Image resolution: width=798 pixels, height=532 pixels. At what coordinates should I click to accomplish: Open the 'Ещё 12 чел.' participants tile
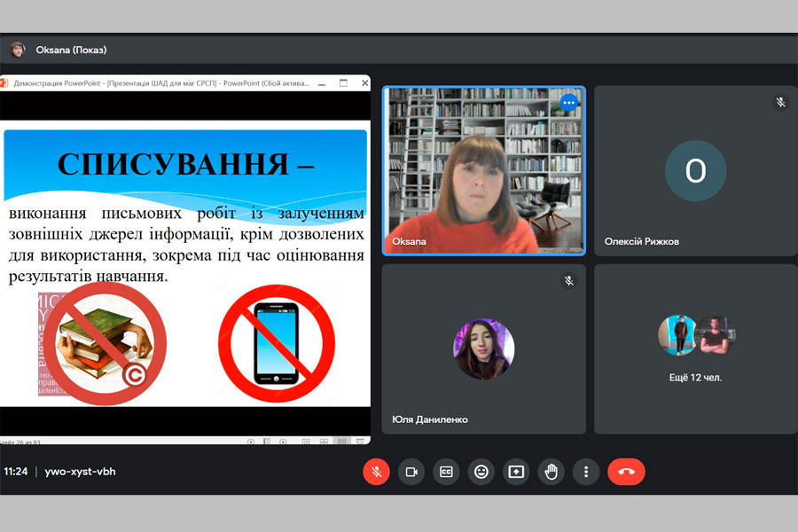[x=696, y=348]
